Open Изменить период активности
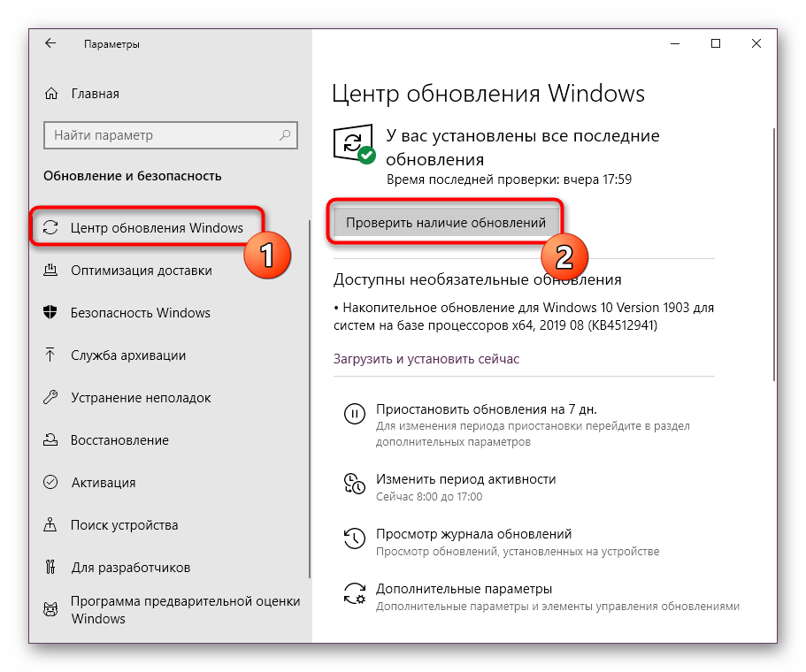 (465, 479)
